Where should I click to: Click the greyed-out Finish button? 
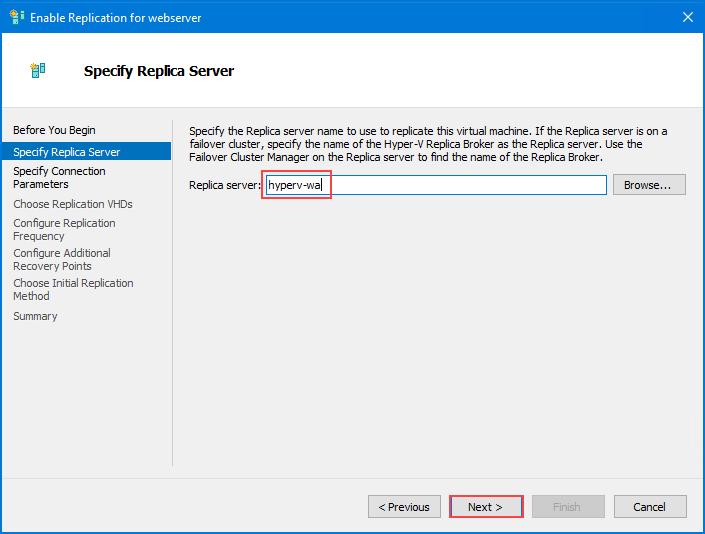(x=568, y=507)
